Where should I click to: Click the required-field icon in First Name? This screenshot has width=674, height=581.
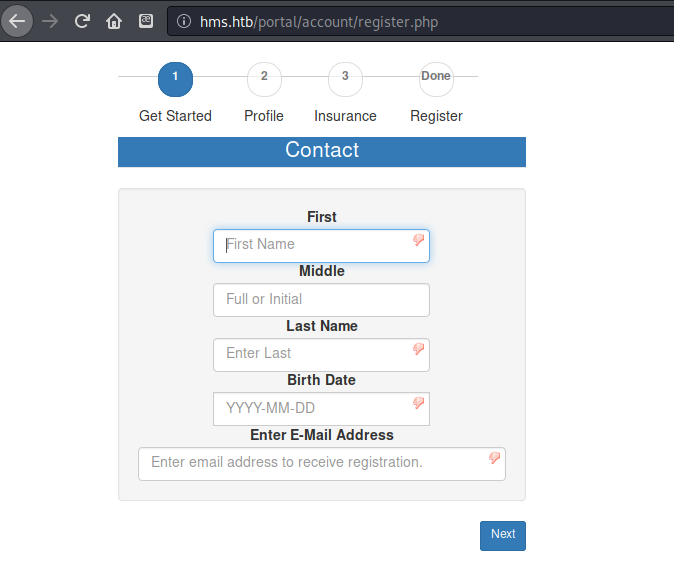coord(419,241)
